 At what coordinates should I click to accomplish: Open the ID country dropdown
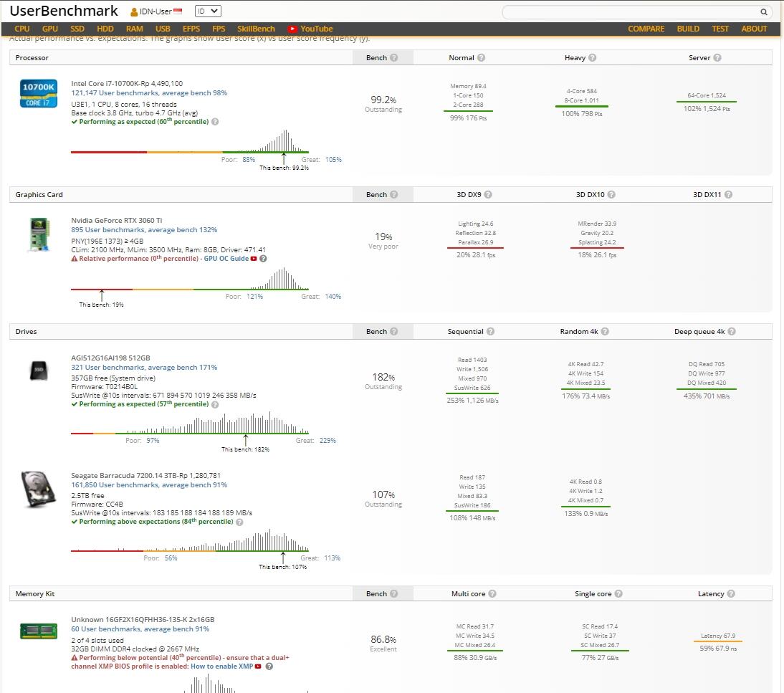tap(208, 11)
